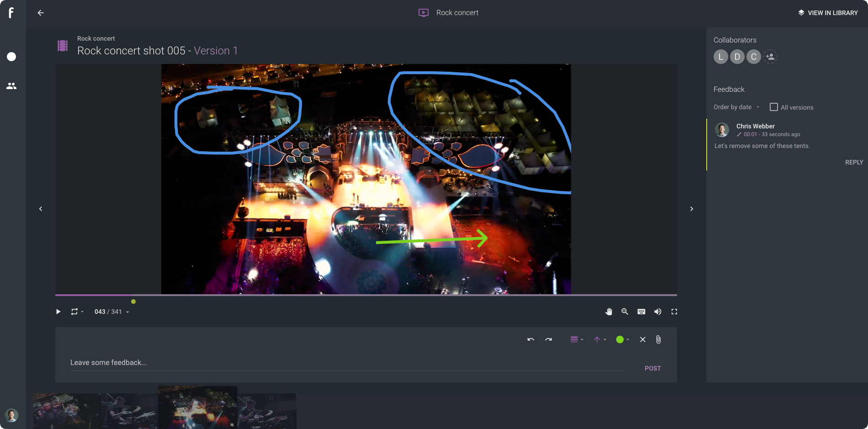Jump to the 00:01 annotation timestamp

[x=750, y=134]
